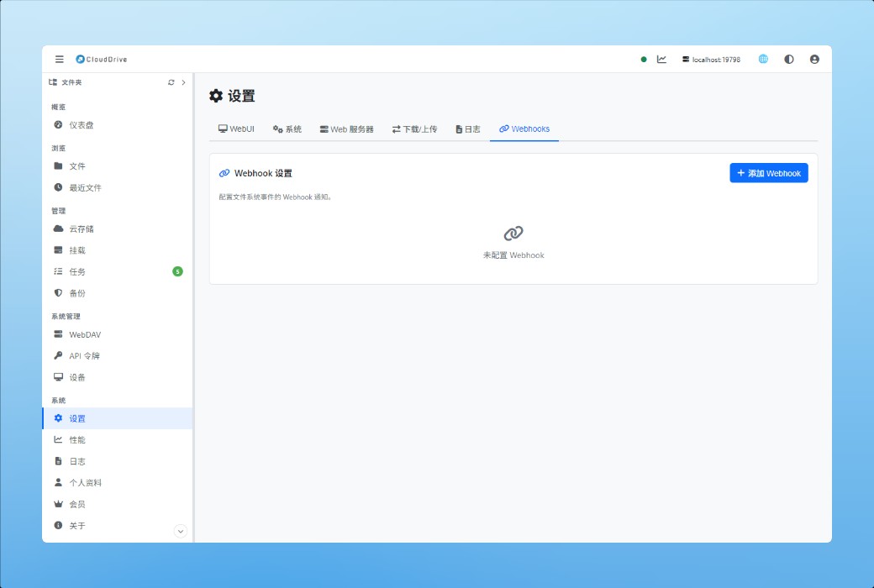Click the 系统管理 section label
Viewport: 874px width, 588px height.
[x=66, y=316]
